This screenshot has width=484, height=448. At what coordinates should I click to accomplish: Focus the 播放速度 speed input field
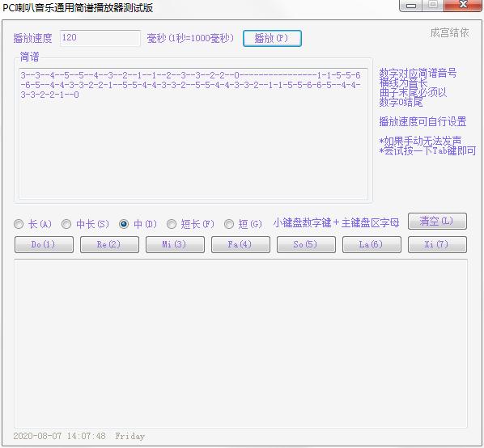point(100,38)
